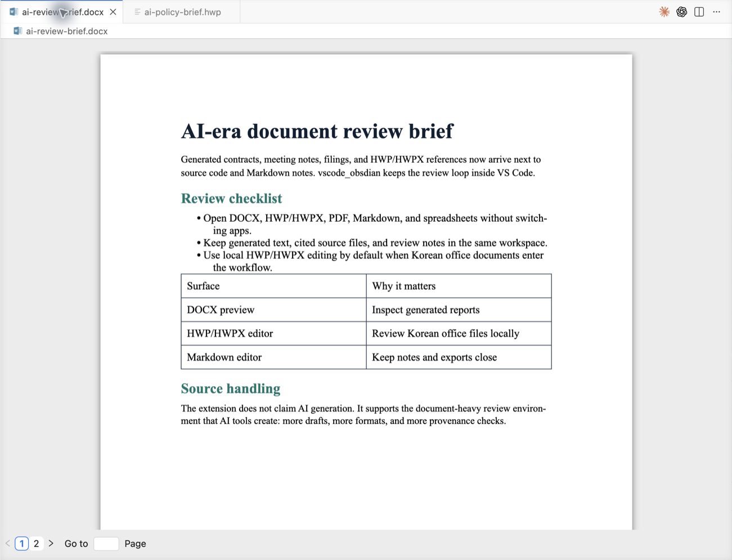Click the ai-review-brief.docx breadcrumb
Viewport: 732px width, 560px height.
(67, 31)
